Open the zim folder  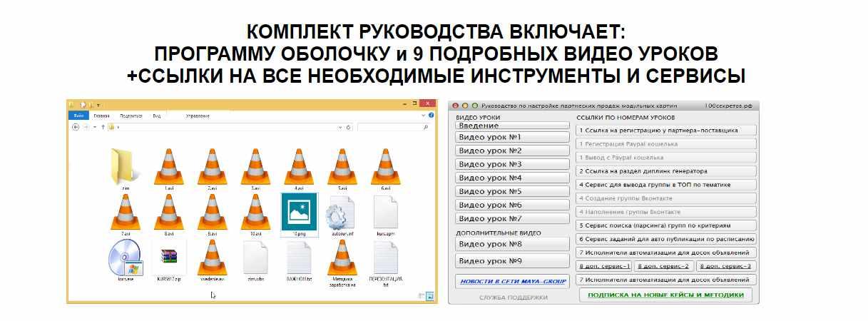click(x=126, y=166)
